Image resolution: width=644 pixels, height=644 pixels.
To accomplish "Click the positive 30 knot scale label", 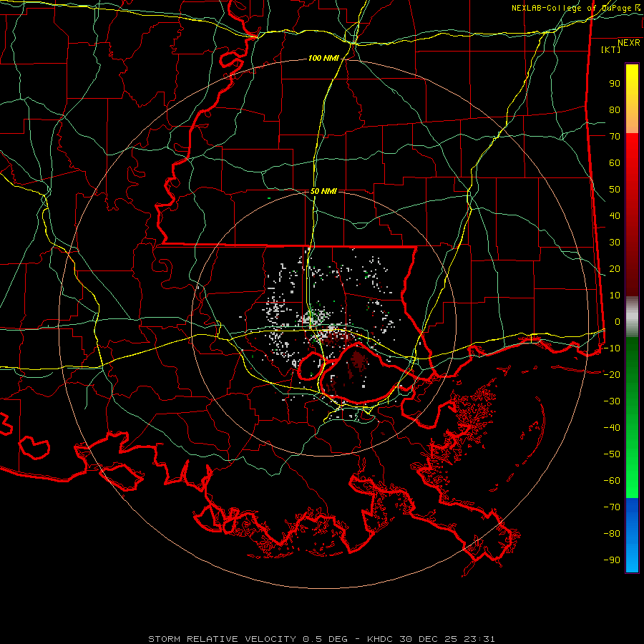I will pos(615,243).
